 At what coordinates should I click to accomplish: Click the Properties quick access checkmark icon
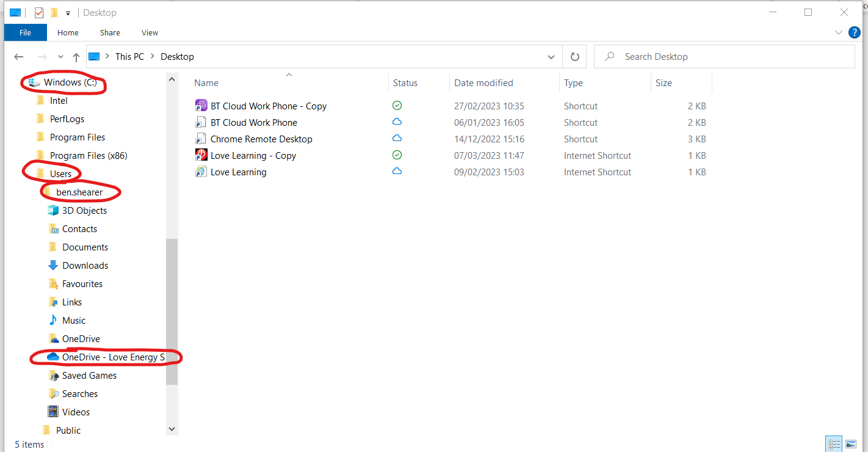point(39,12)
